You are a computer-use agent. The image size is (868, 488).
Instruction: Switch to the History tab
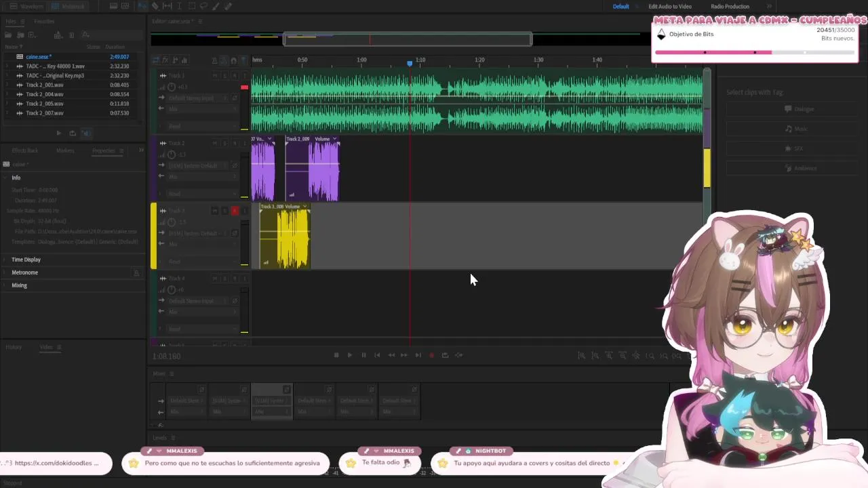click(x=14, y=347)
